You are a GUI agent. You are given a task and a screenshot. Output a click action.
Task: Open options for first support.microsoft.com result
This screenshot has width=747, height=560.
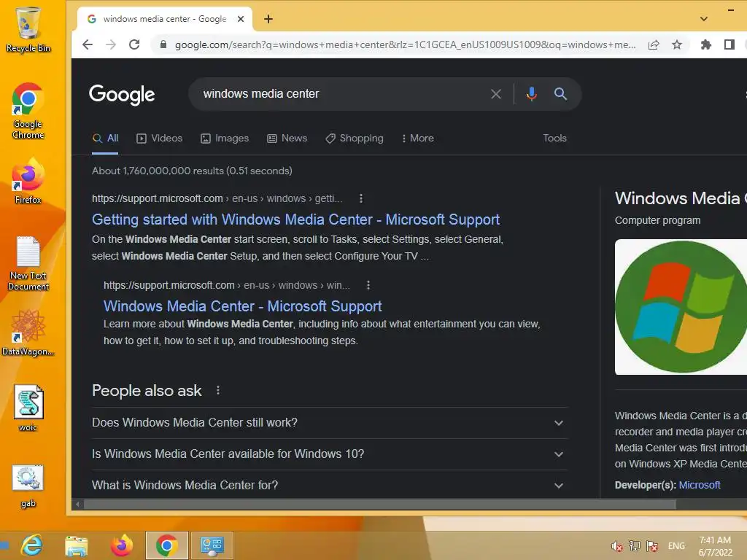[361, 198]
